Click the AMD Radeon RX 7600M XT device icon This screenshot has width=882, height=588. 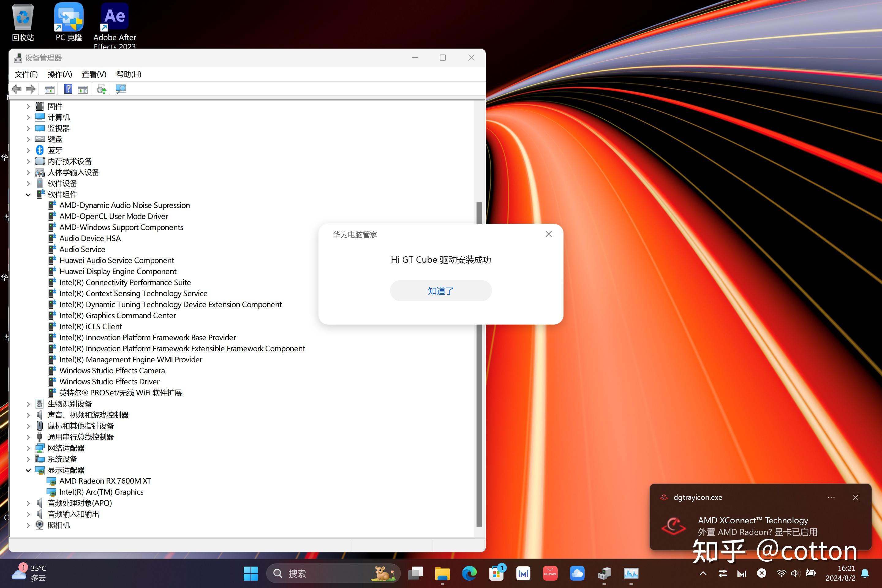tap(51, 481)
